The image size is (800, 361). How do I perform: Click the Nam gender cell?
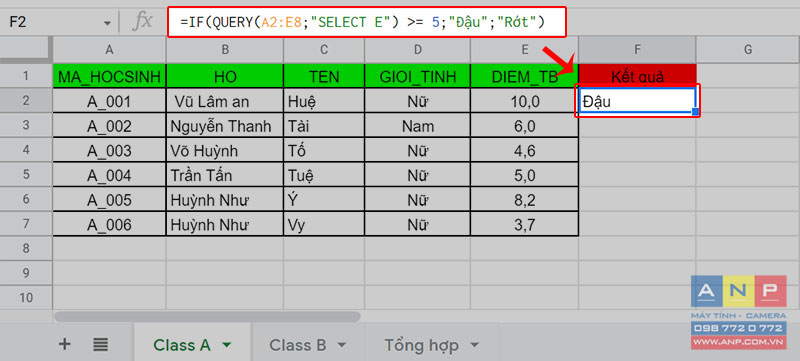point(417,125)
